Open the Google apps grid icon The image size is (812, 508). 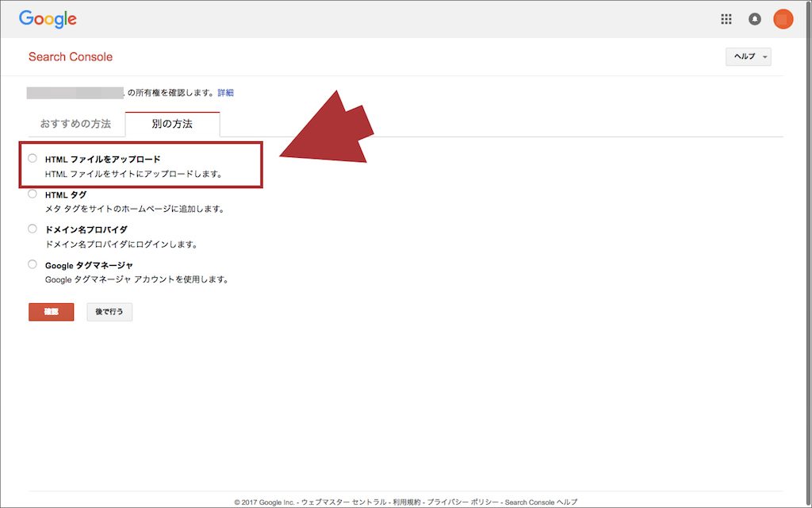click(726, 19)
